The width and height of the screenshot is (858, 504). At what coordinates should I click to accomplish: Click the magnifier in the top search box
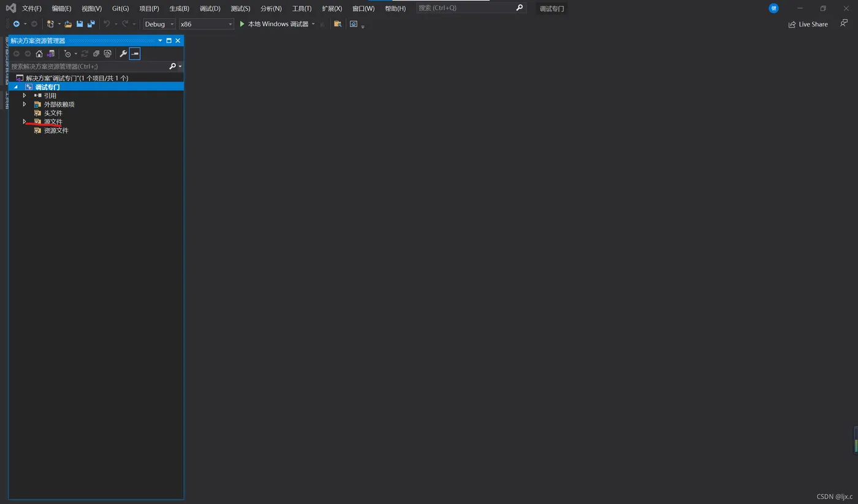click(520, 8)
